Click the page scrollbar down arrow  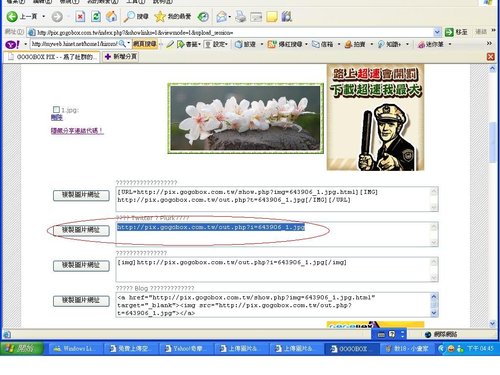pos(493,323)
